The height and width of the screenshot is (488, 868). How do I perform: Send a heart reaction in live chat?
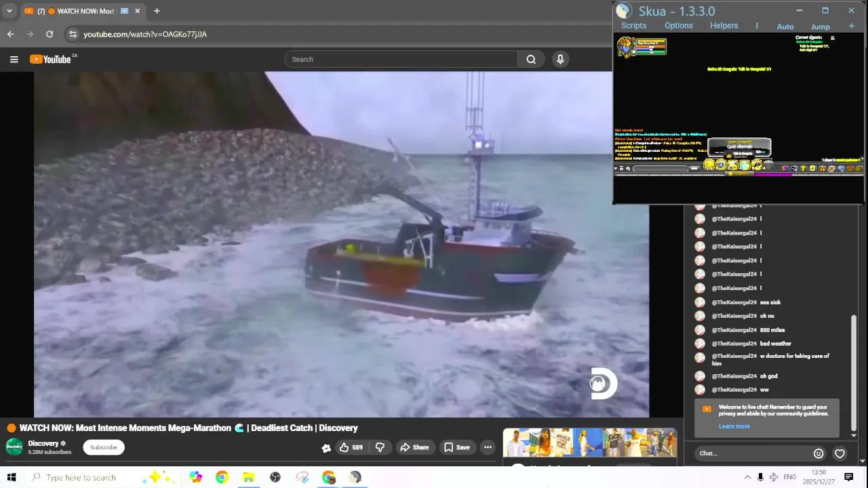pyautogui.click(x=840, y=453)
